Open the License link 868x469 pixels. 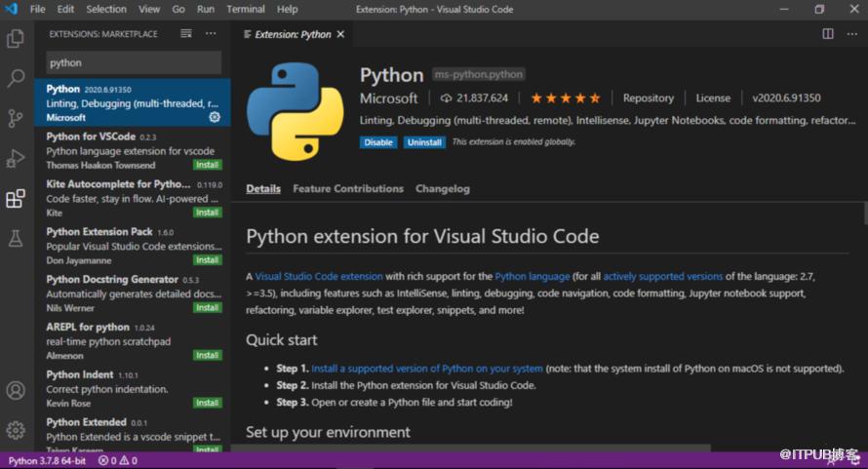pyautogui.click(x=713, y=98)
